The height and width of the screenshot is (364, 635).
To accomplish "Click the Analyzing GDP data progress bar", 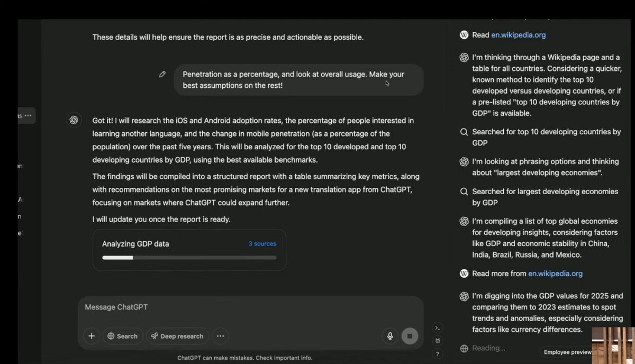I will pos(189,258).
